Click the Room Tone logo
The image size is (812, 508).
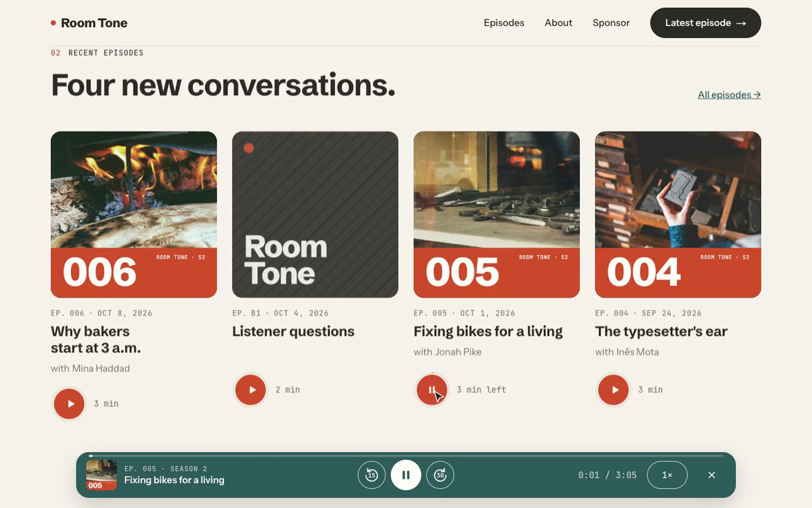coord(89,23)
